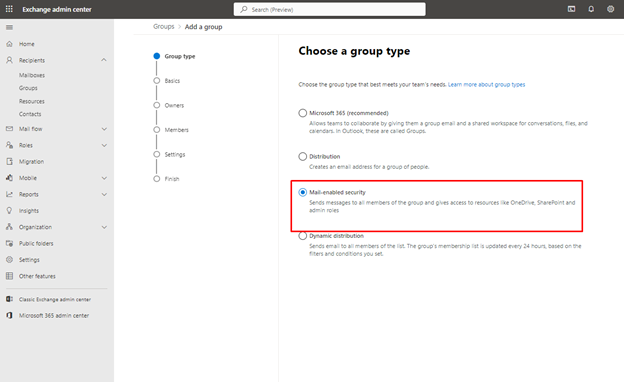Click Add a group breadcrumb text
Screen dimensions: 624x382
(204, 27)
